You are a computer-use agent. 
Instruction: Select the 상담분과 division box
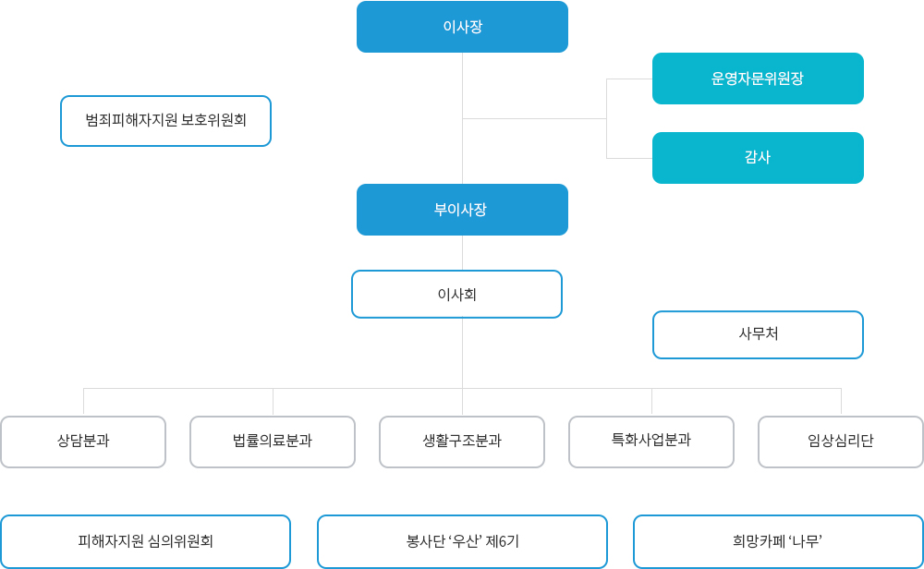pyautogui.click(x=83, y=442)
